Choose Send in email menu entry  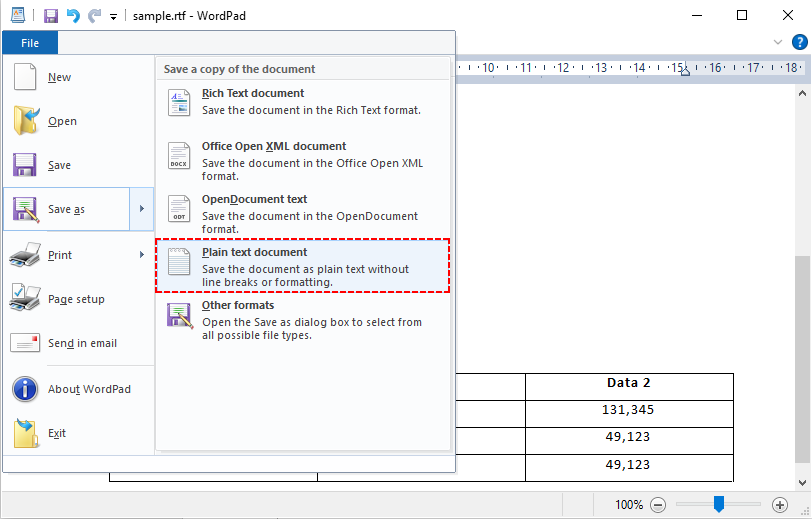78,343
